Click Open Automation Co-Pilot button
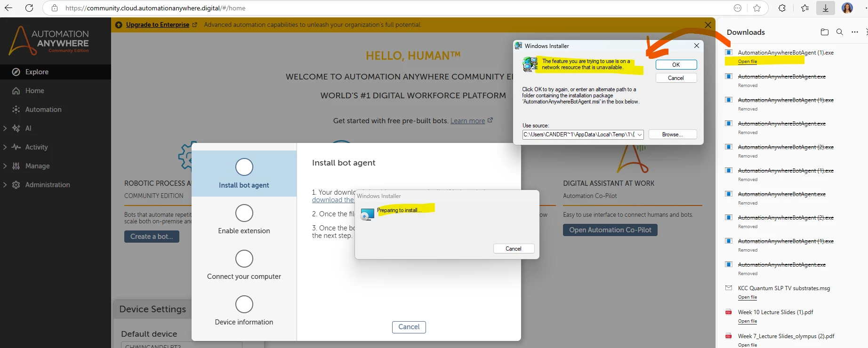 pyautogui.click(x=610, y=230)
